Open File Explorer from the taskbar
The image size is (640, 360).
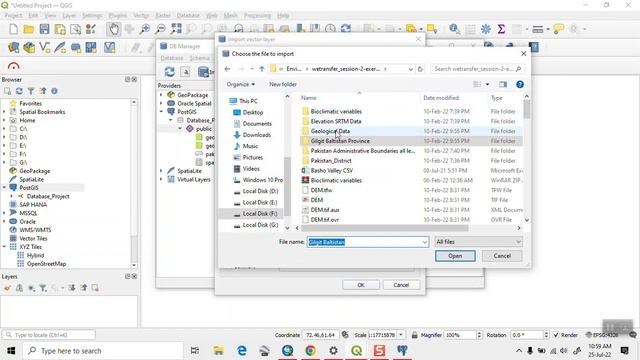[x=218, y=351]
